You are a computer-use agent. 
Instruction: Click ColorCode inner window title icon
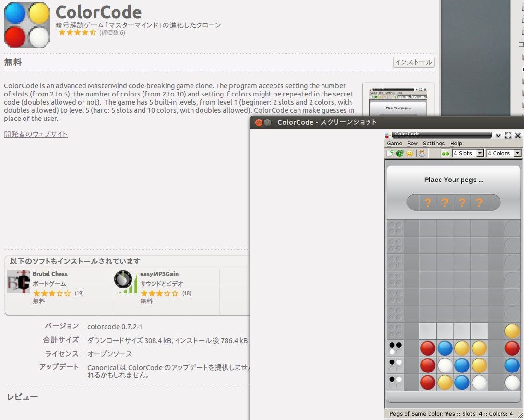pyautogui.click(x=388, y=135)
